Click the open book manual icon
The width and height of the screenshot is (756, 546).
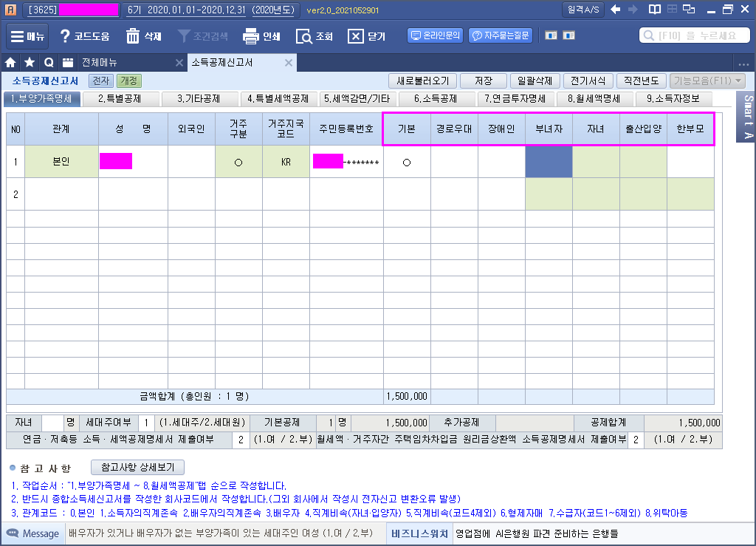[654, 9]
